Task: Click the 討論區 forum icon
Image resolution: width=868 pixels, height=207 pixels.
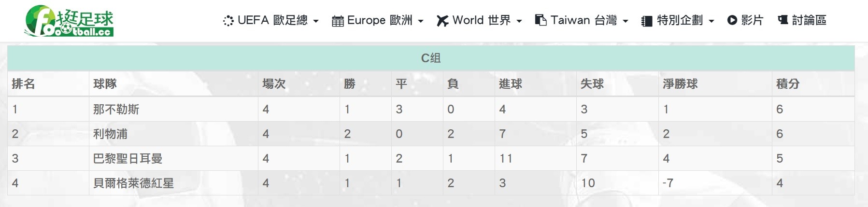Action: pos(783,20)
